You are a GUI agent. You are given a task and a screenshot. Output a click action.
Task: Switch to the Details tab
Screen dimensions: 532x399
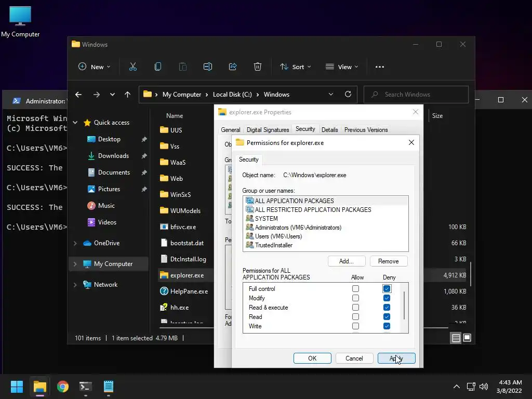[x=329, y=130]
